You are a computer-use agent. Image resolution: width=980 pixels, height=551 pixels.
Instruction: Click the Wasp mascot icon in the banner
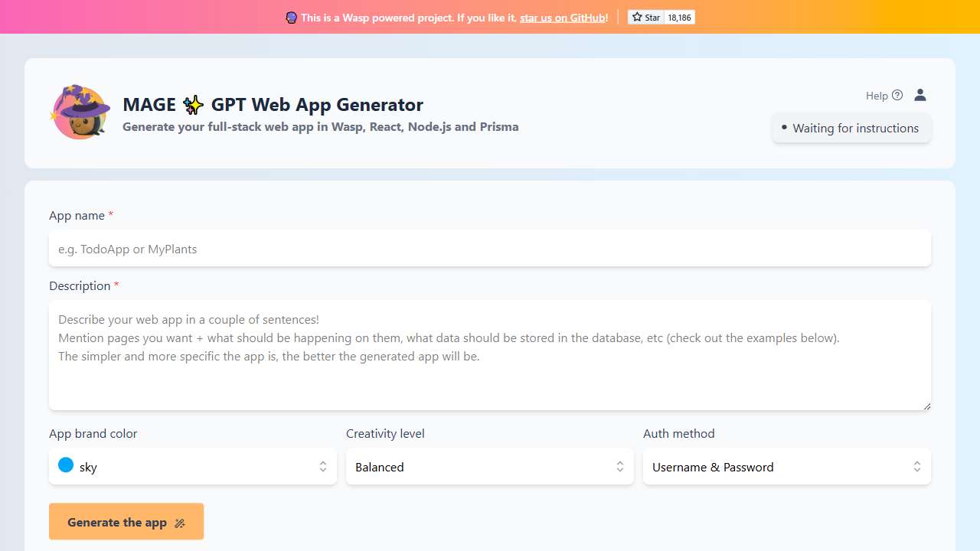pos(291,17)
